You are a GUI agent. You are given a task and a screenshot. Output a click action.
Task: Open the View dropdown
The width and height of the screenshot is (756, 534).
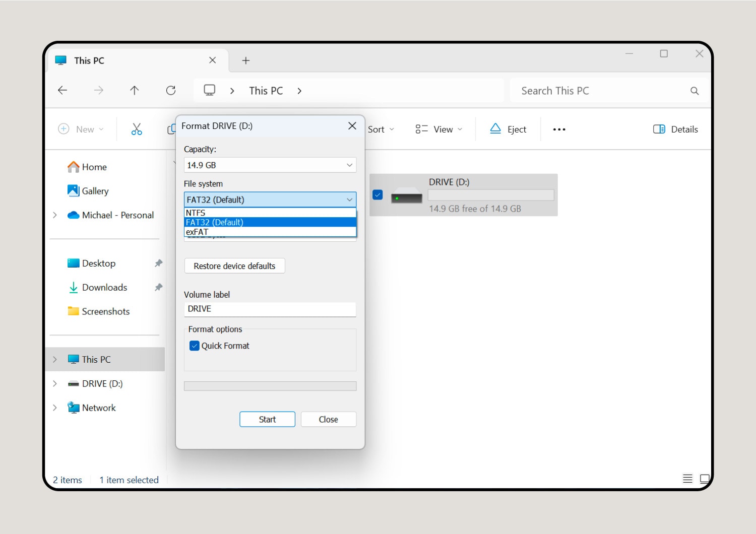[439, 129]
